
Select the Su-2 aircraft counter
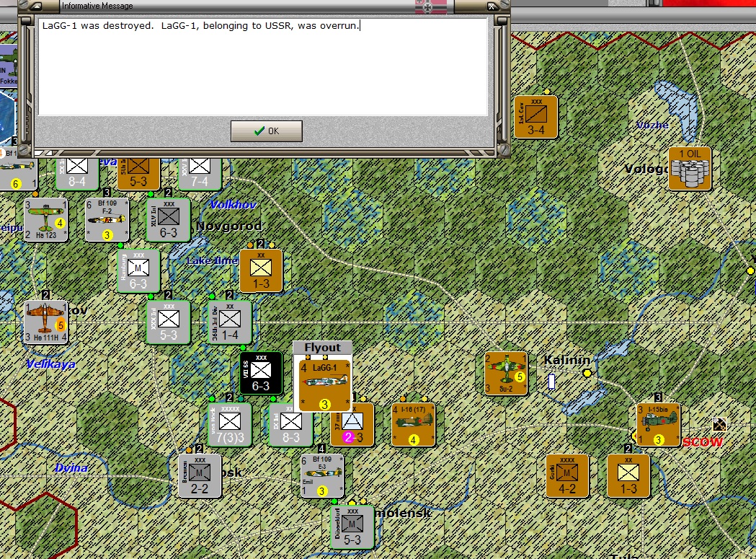click(x=506, y=373)
